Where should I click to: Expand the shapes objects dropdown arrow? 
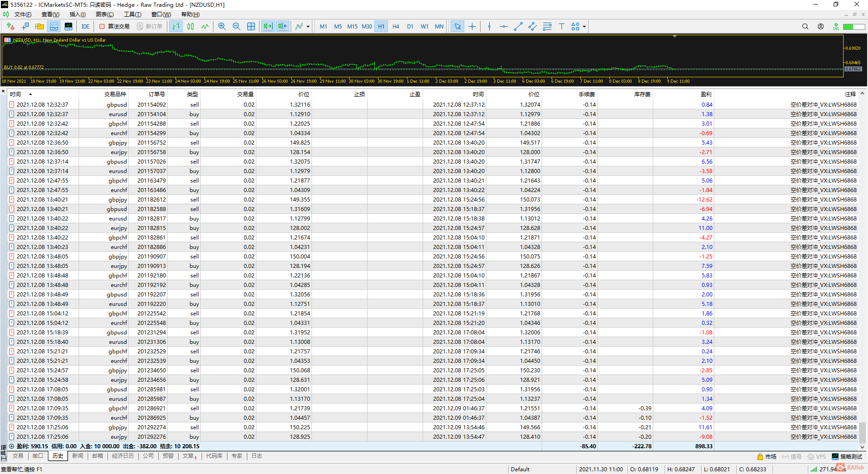(x=584, y=27)
